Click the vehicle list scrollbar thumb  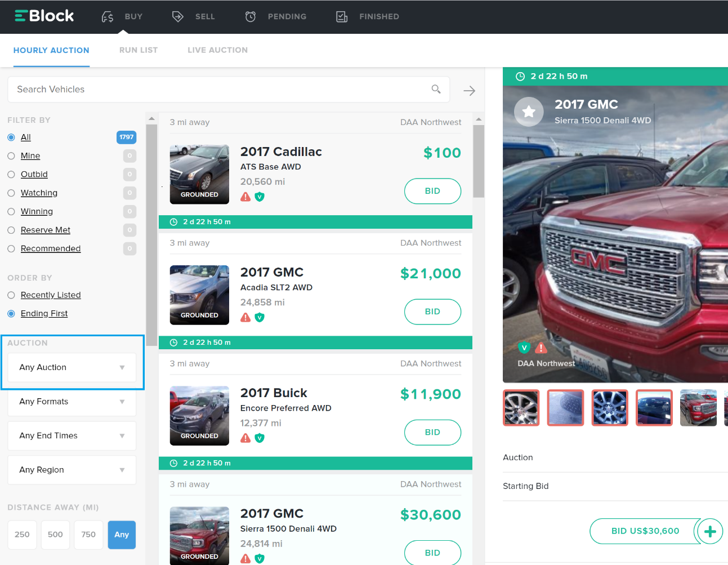[479, 161]
